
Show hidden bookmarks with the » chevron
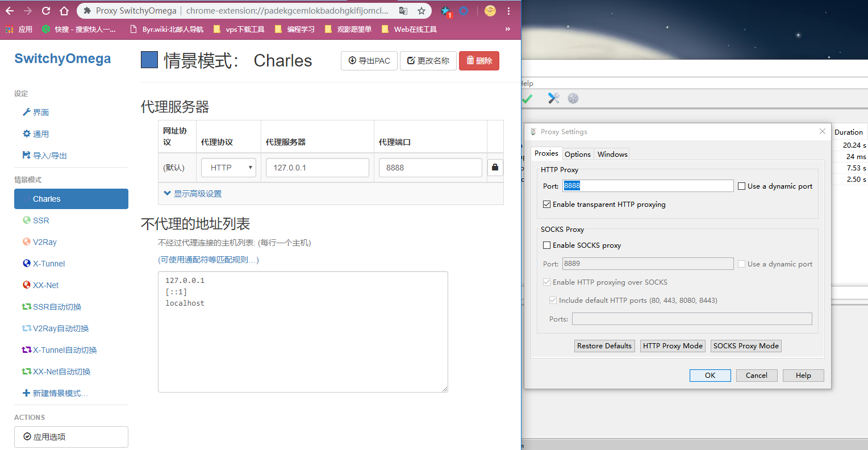click(x=508, y=29)
